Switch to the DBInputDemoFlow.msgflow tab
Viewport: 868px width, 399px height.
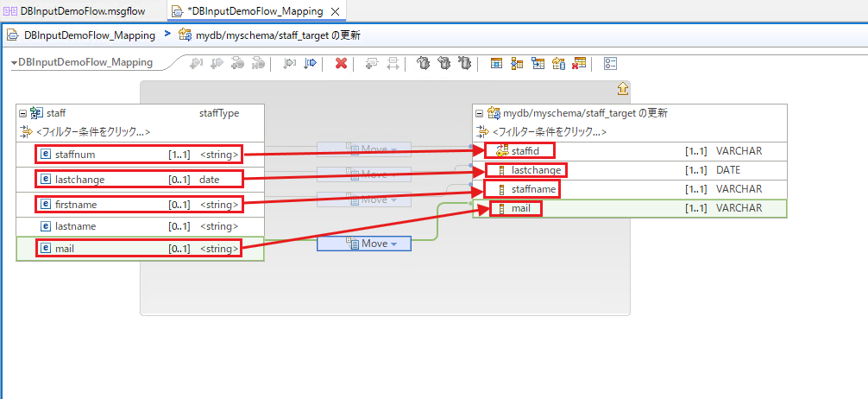pos(74,10)
